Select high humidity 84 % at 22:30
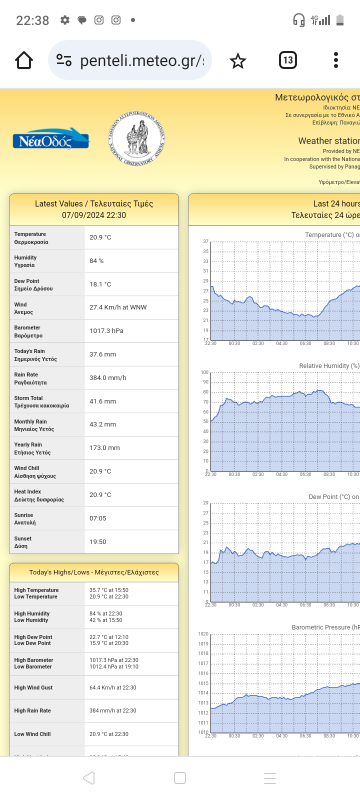Viewport: 360px width, 800px height. pos(106,613)
